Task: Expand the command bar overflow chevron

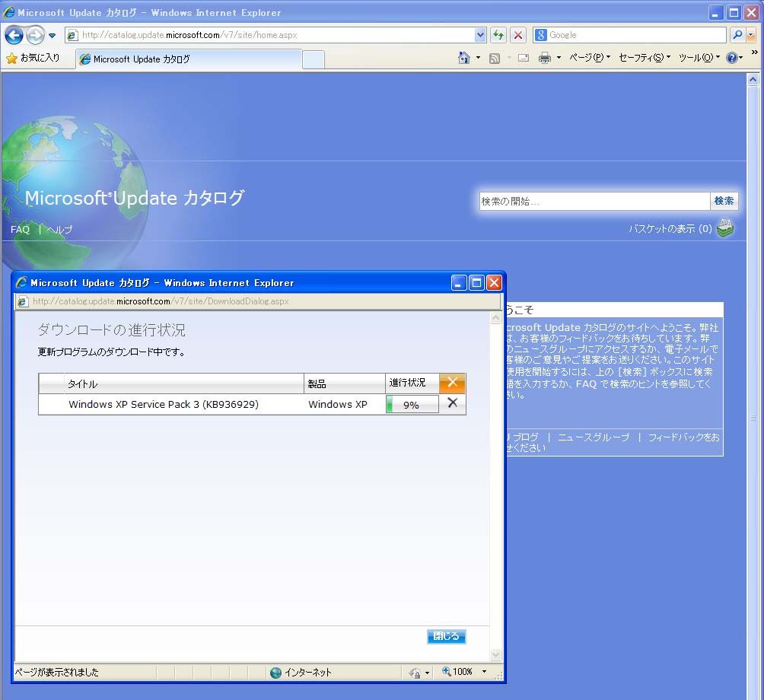Action: coord(755,52)
